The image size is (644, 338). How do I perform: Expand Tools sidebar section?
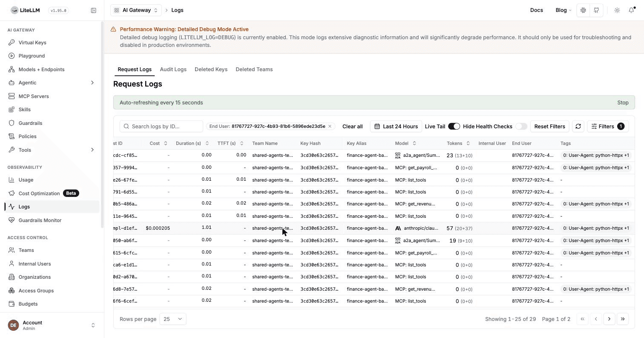click(92, 150)
